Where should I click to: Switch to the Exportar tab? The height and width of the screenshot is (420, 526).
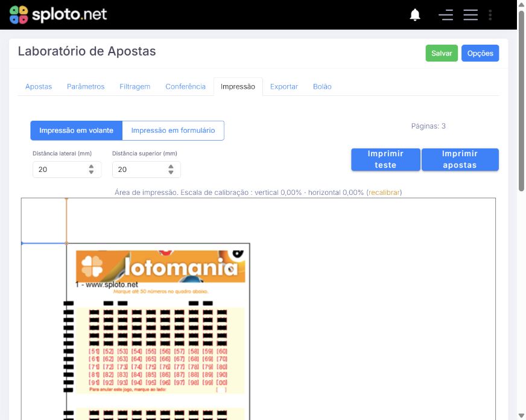click(x=284, y=86)
